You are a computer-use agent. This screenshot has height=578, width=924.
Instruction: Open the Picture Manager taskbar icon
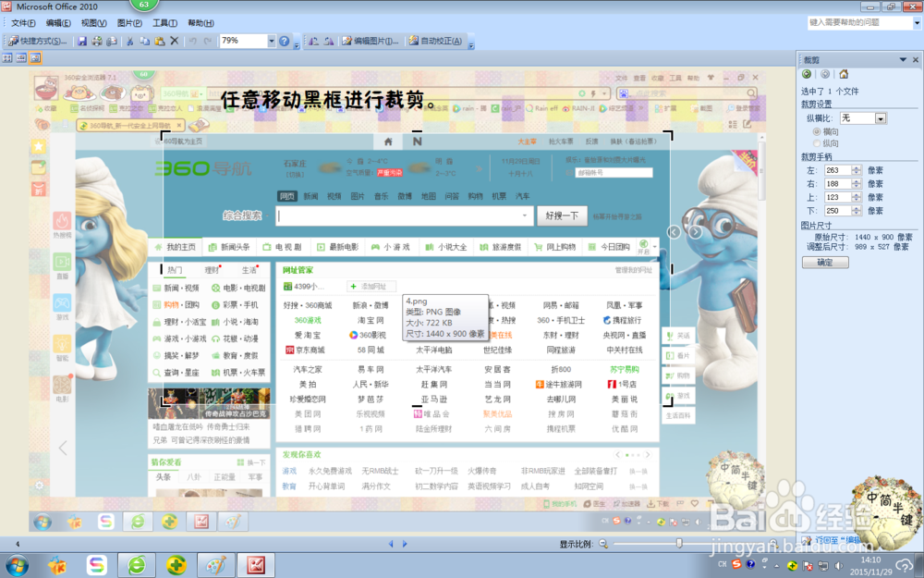(256, 566)
